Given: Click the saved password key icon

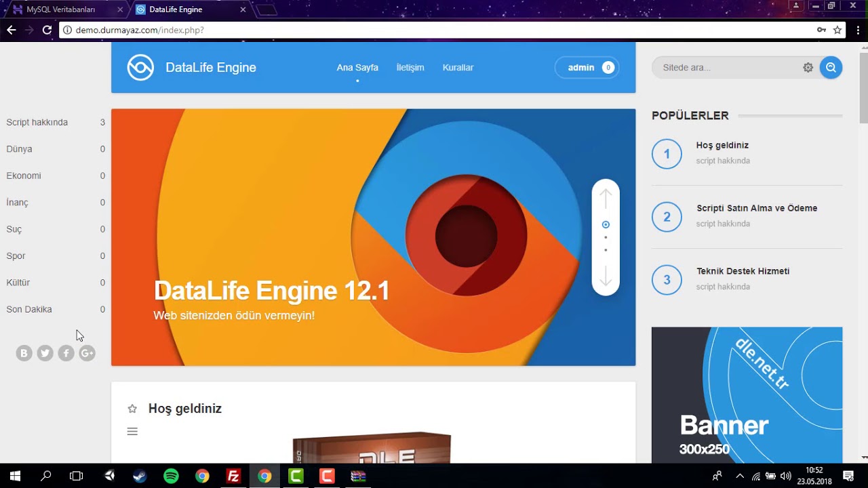Looking at the screenshot, I should pos(821,30).
